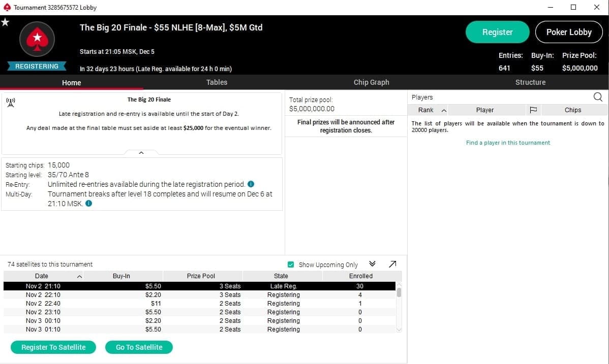Click the '74 satellites to this tournament' label
This screenshot has width=609, height=364.
50,264
